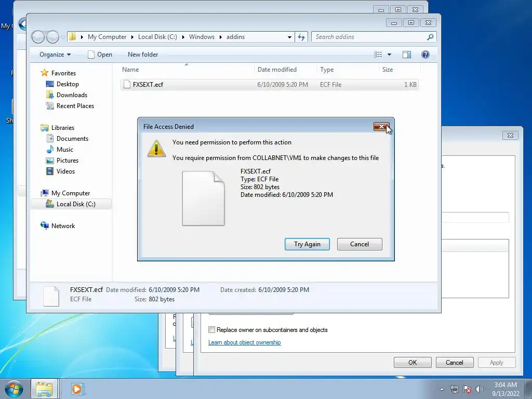Open the Videos library
The height and width of the screenshot is (399, 532).
tap(65, 171)
